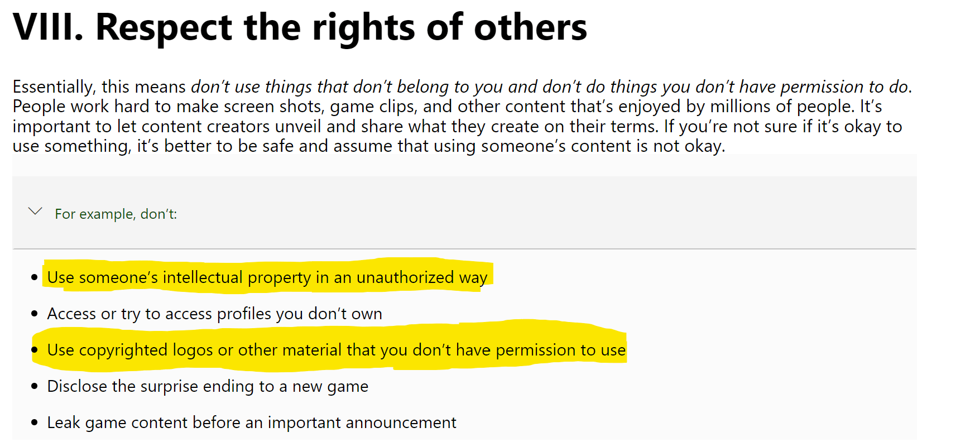The width and height of the screenshot is (980, 442).
Task: Click the bullet dot before Leak game content
Action: point(35,422)
